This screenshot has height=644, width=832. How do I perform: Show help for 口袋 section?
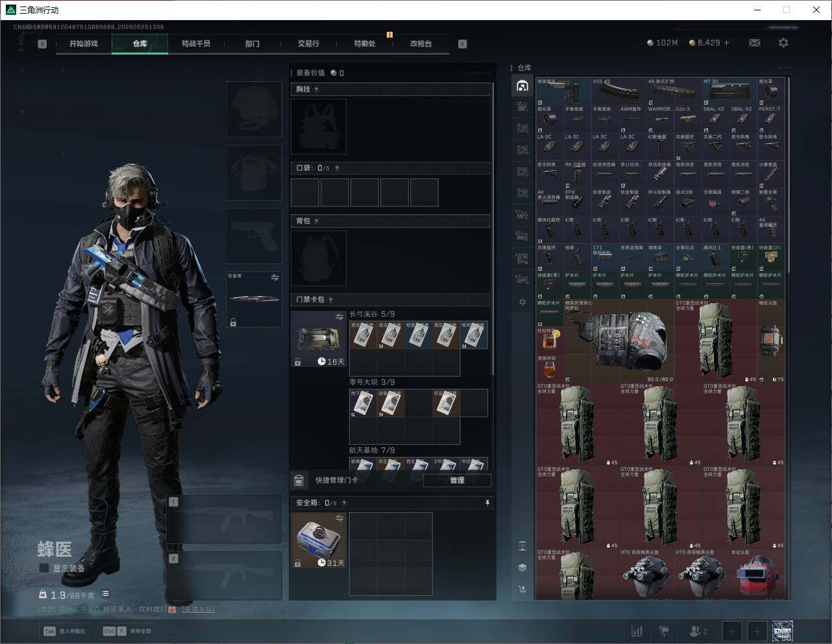pos(337,168)
